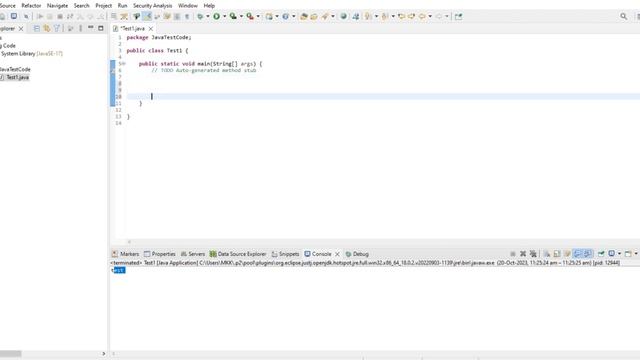
Task: Click the Debug bug icon in toolbar
Action: pos(200,16)
